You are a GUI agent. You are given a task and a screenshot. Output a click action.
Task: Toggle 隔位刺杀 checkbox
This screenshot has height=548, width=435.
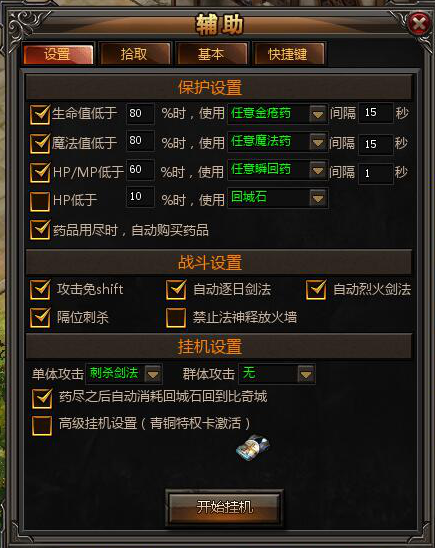click(40, 318)
